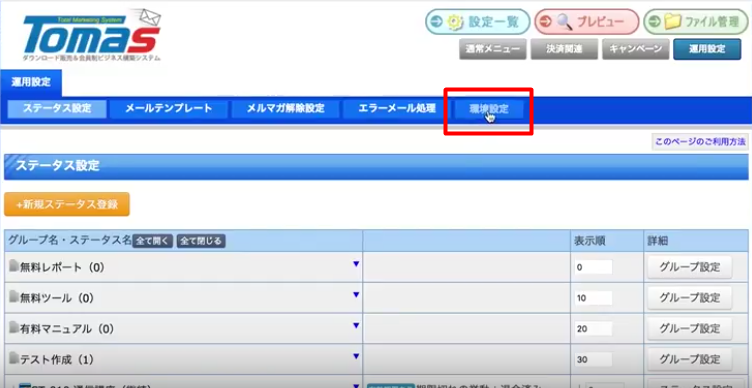
Task: Expand テスト作成 group arrow
Action: [x=356, y=356]
